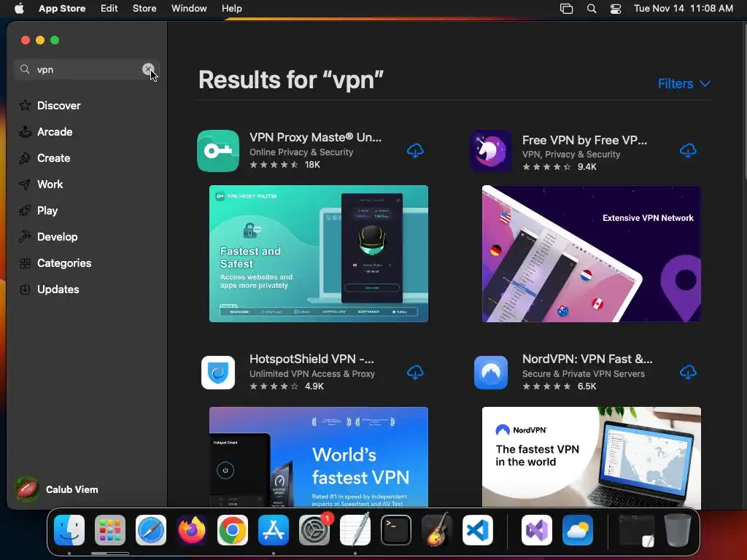This screenshot has height=560, width=747.
Task: Open Trash from the Dock
Action: (678, 530)
